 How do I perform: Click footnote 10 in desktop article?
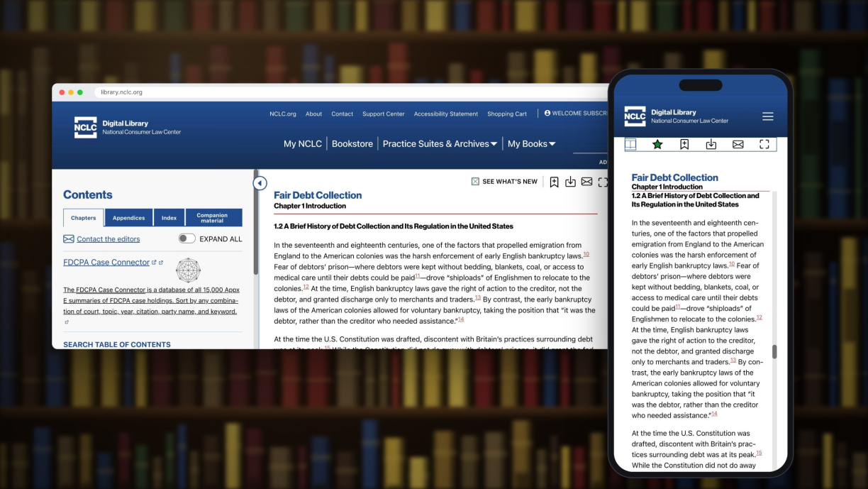pos(586,253)
